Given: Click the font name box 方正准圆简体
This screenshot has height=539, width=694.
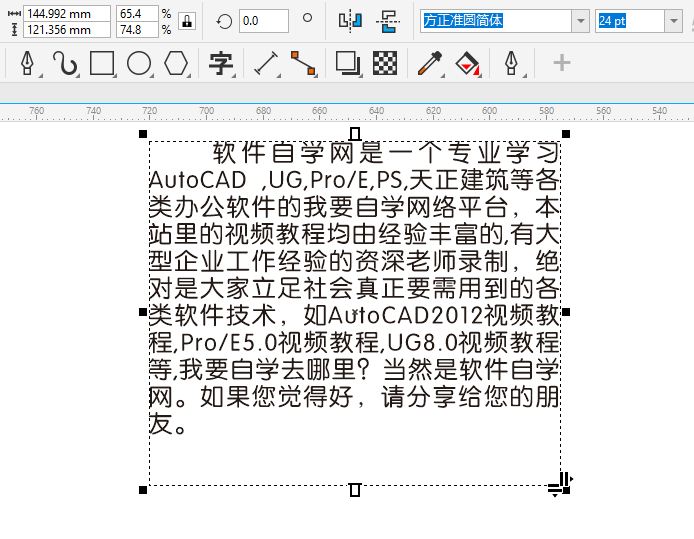Looking at the screenshot, I should click(496, 21).
